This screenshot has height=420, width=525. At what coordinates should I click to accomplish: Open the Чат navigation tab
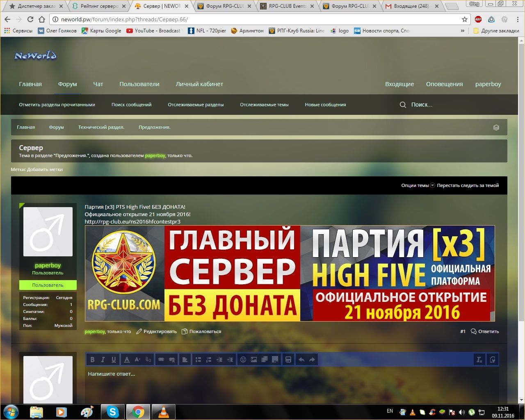coord(98,84)
